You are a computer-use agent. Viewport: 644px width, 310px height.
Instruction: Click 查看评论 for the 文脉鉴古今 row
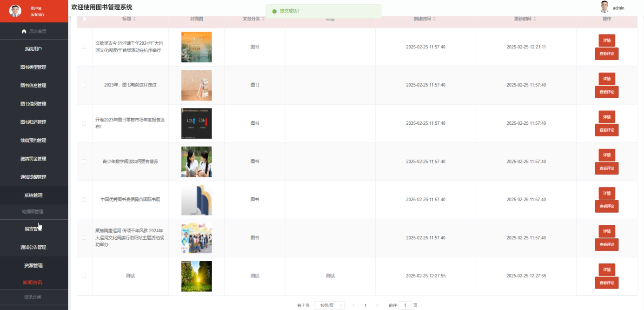pos(607,54)
